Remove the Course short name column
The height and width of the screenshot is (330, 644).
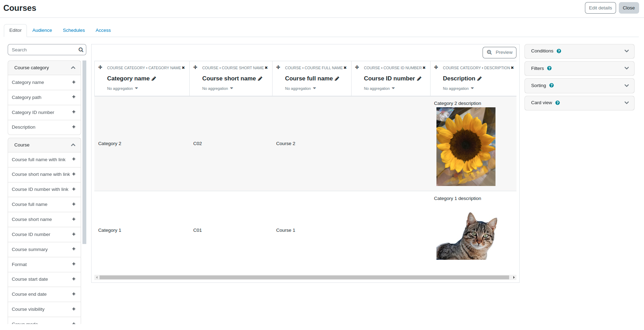[x=266, y=68]
